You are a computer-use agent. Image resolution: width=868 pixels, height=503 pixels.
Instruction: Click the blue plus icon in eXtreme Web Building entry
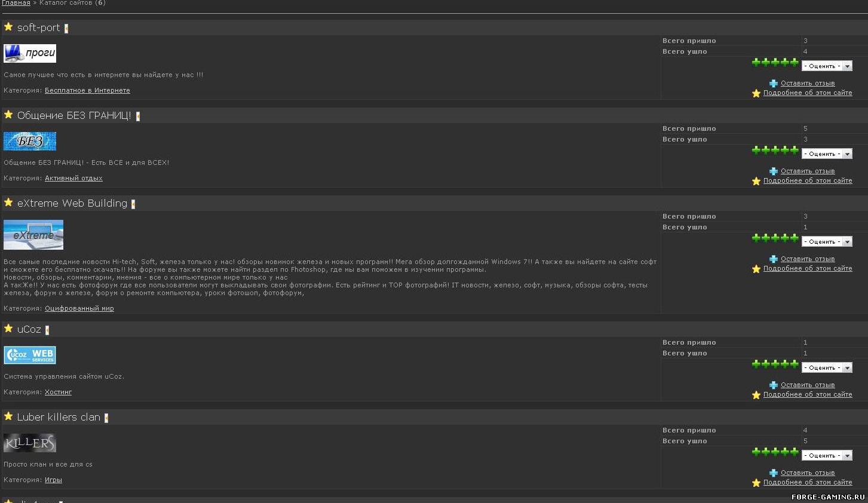point(774,259)
